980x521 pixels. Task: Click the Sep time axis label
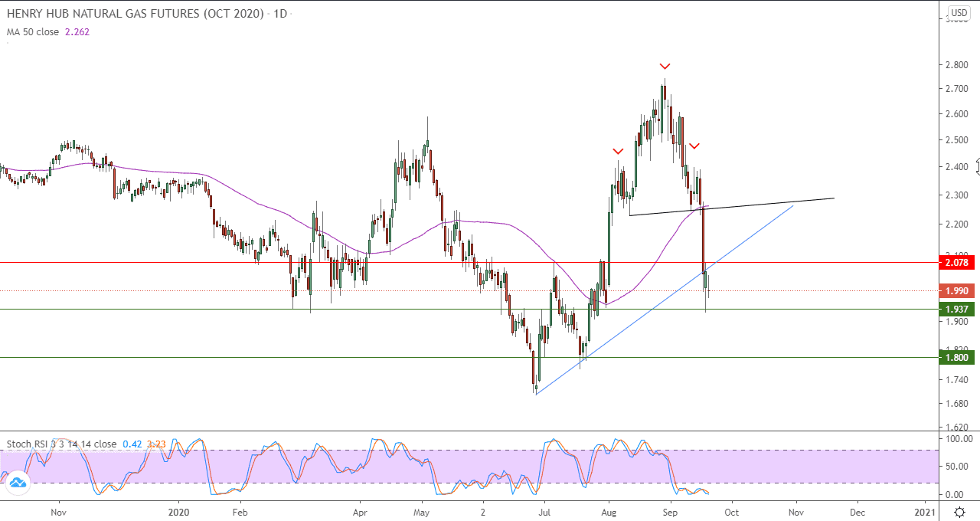(670, 511)
